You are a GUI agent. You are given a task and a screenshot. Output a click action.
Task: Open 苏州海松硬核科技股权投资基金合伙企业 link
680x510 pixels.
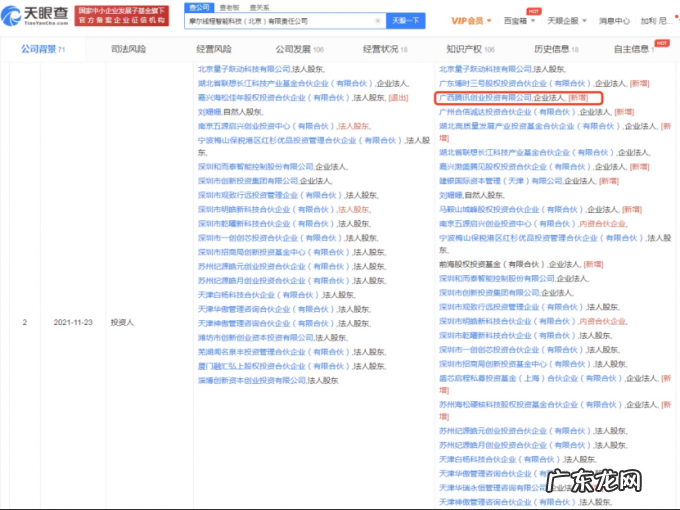(x=530, y=405)
